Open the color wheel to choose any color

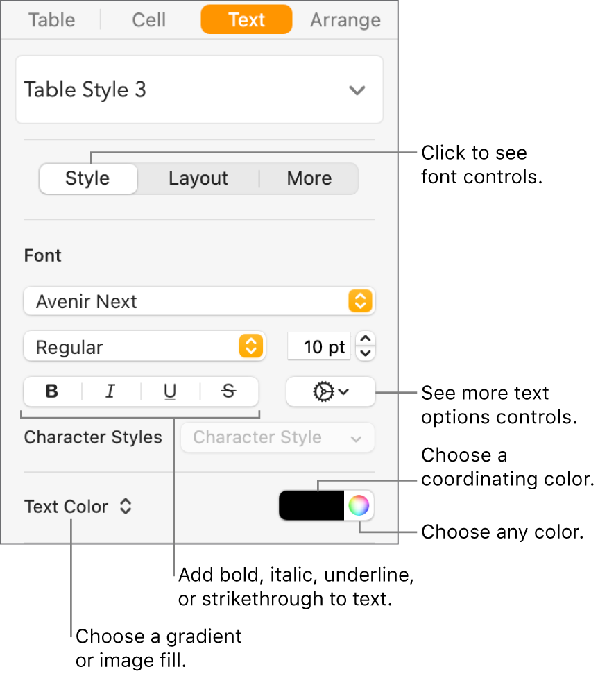point(359,505)
